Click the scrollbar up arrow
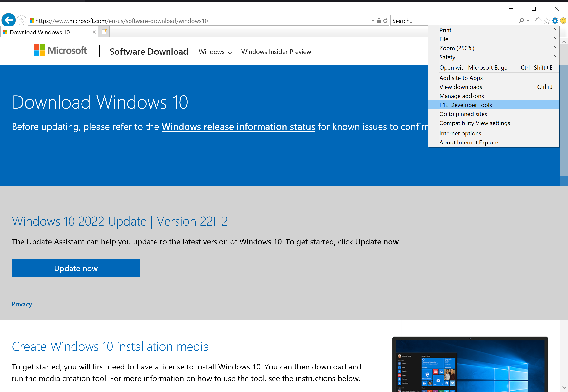This screenshot has width=568, height=392. pyautogui.click(x=564, y=42)
